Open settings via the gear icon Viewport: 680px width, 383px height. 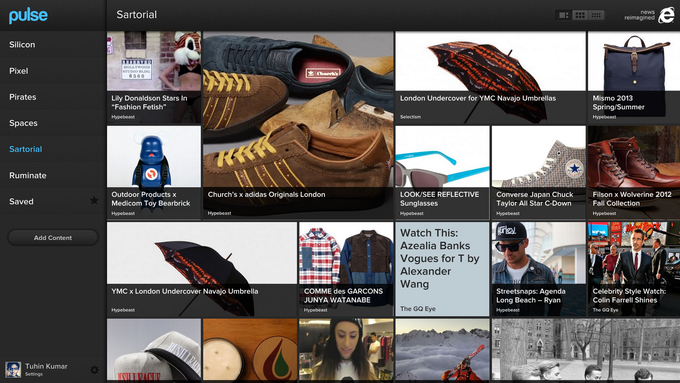(x=94, y=370)
